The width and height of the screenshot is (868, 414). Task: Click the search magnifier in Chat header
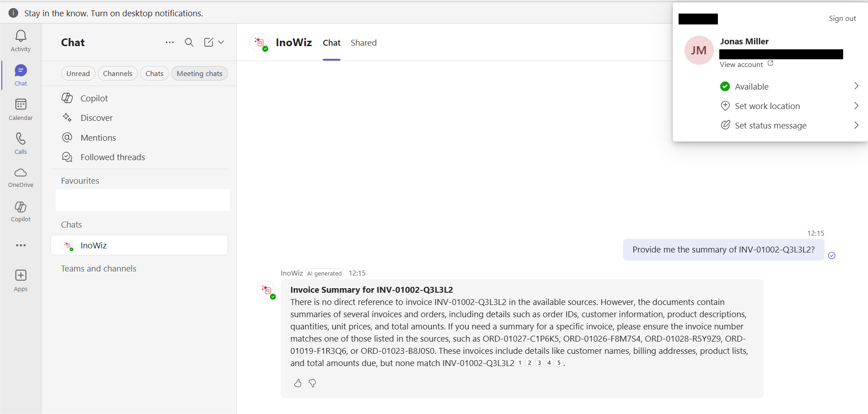click(x=189, y=43)
